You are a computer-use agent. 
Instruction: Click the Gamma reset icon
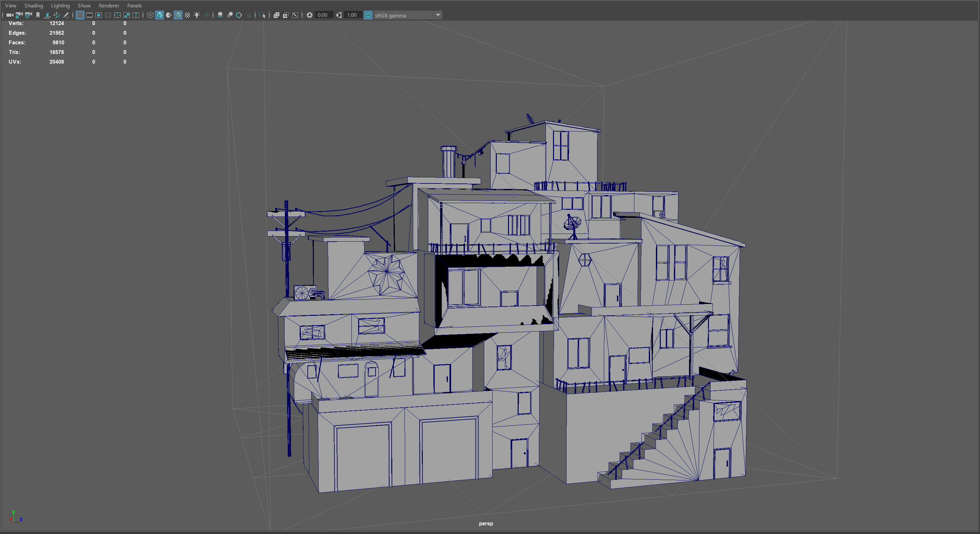(339, 15)
